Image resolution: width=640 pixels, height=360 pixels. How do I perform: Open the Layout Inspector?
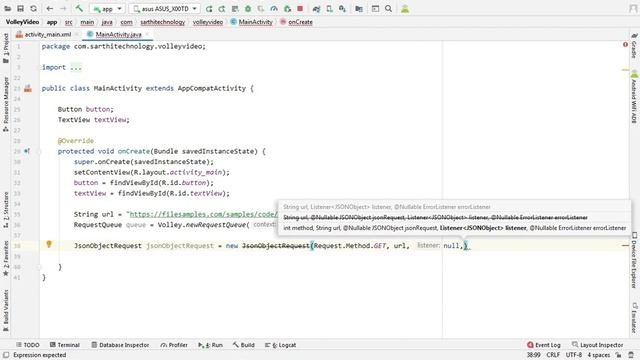tap(598, 345)
